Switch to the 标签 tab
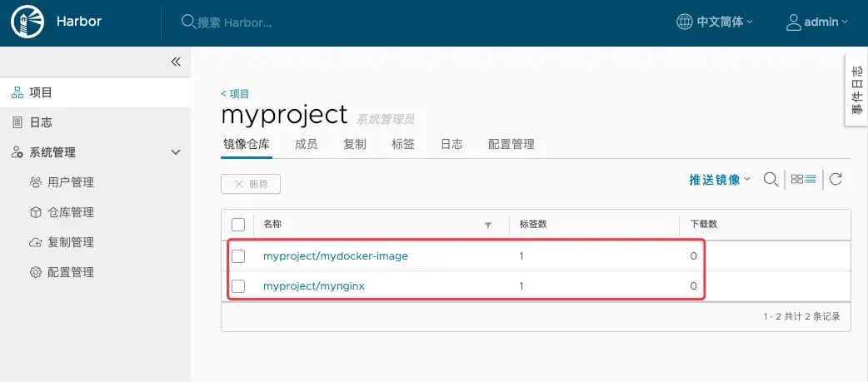Image resolution: width=868 pixels, height=382 pixels. (403, 144)
